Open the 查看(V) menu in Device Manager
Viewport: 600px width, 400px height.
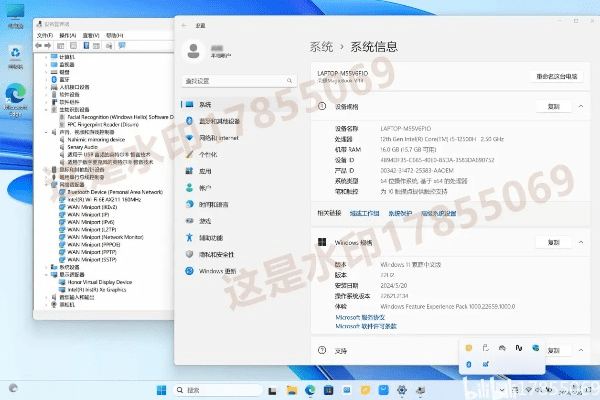(x=91, y=35)
